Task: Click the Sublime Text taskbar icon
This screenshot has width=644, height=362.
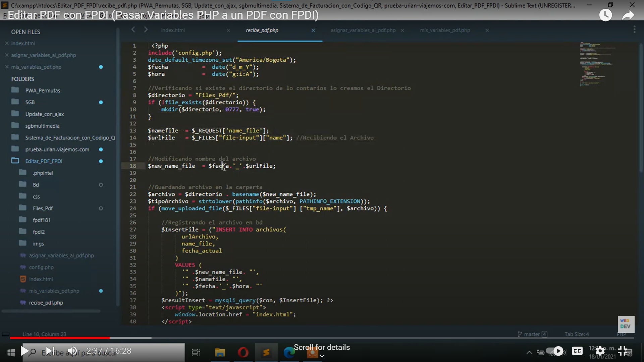Action: click(266, 352)
